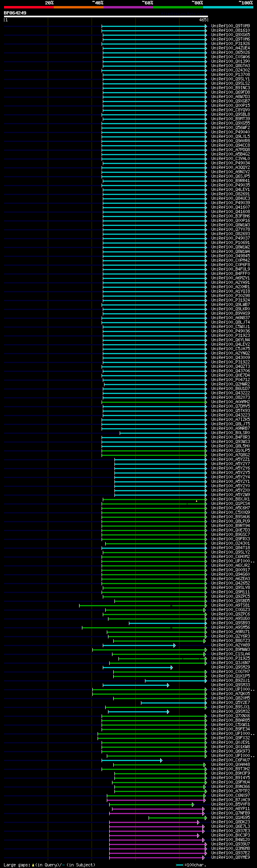This screenshot has width=257, height=868.
Task: Click the purple ~60% identity legend segment
Action: click(128, 7)
